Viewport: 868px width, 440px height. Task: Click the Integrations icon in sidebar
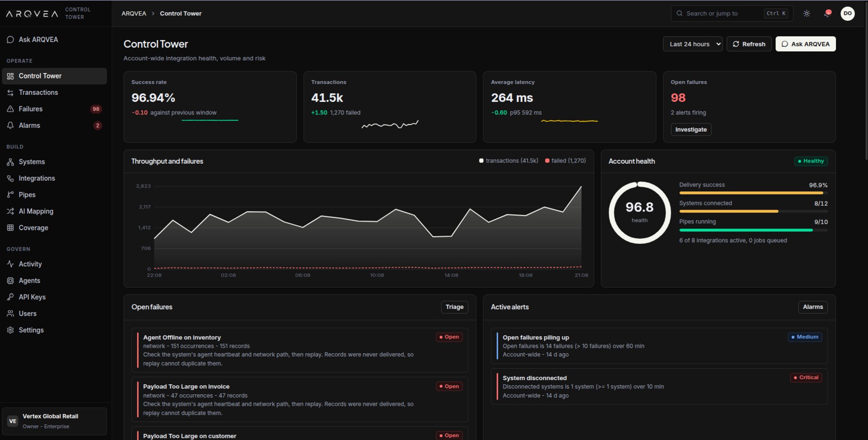point(10,178)
